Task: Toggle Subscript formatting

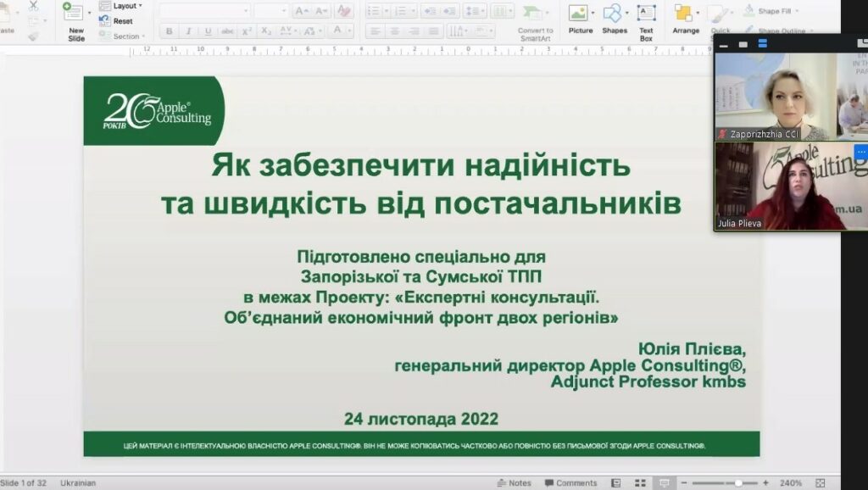Action: tap(265, 31)
